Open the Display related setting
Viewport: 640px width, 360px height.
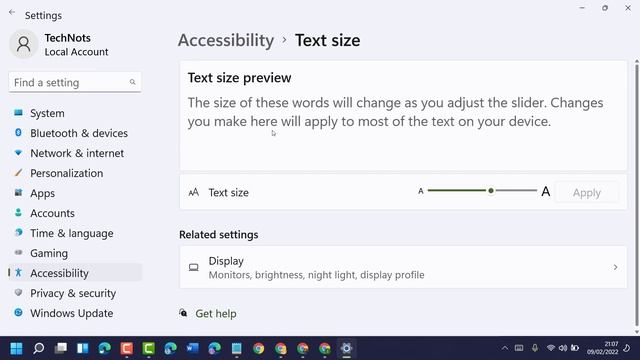pos(403,267)
